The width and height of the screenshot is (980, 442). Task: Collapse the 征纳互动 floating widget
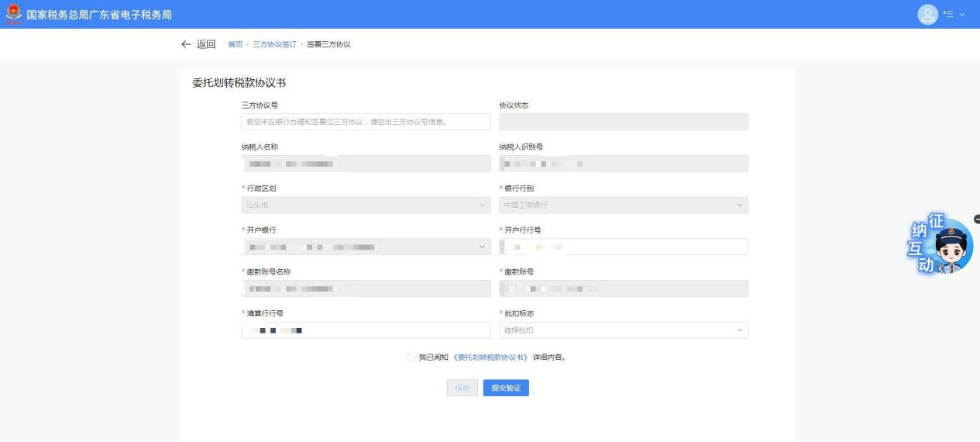click(976, 219)
